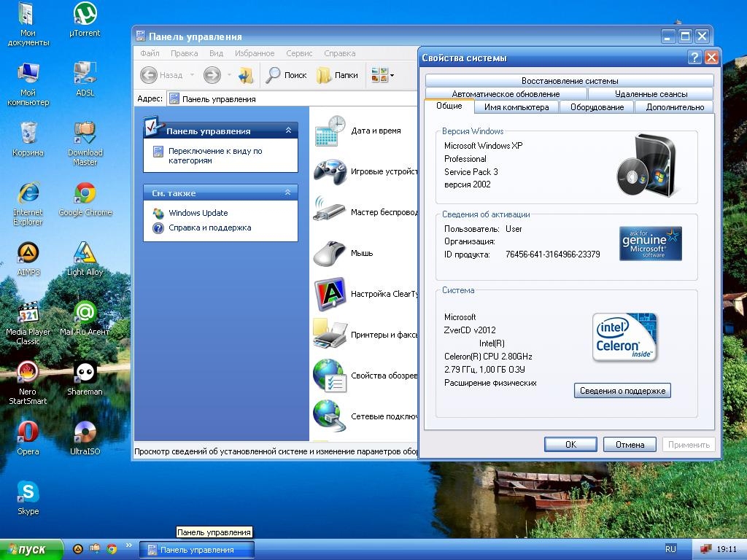The width and height of the screenshot is (747, 560).
Task: Open the Mouse settings icon
Action: [x=330, y=254]
